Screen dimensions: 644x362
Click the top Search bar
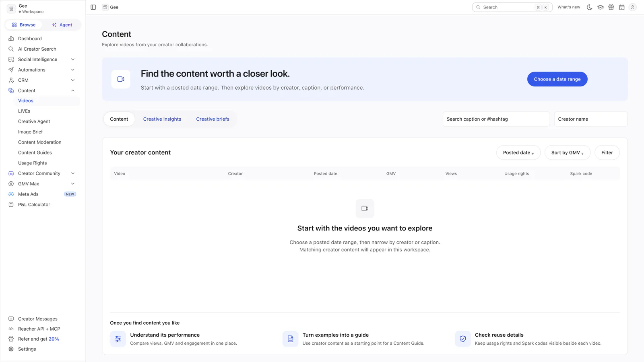pos(512,7)
